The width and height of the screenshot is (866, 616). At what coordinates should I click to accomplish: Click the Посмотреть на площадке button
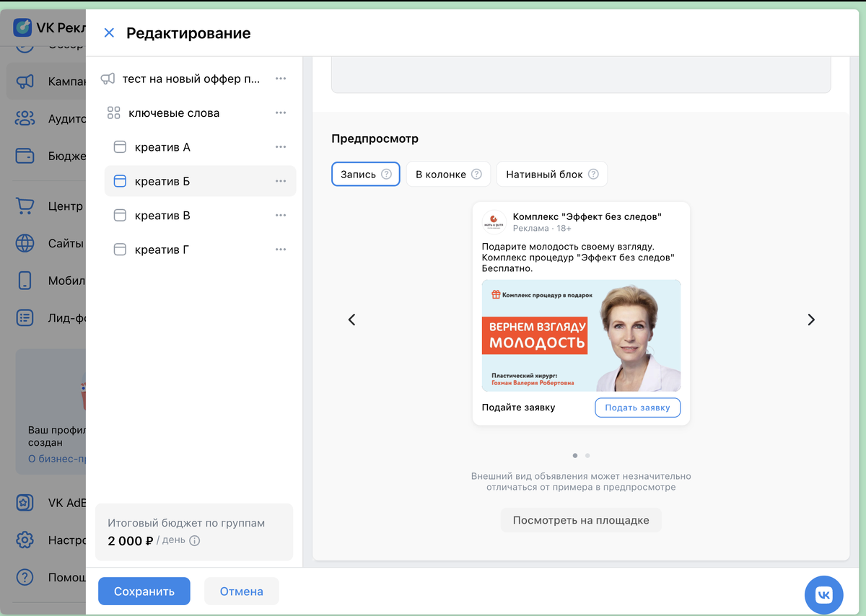click(x=581, y=520)
